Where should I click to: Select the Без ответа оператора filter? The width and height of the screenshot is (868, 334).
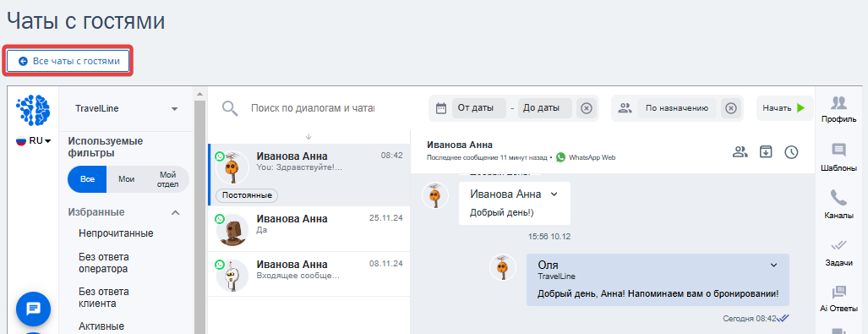click(x=103, y=262)
